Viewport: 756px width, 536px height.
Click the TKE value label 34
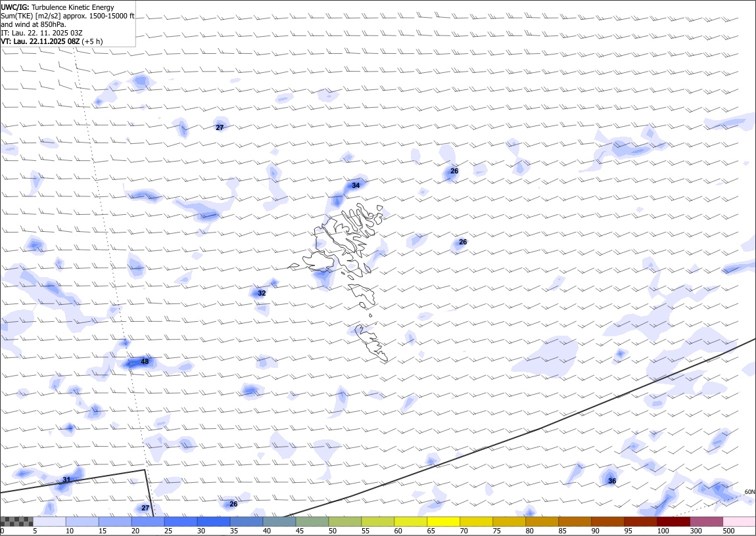(x=356, y=185)
